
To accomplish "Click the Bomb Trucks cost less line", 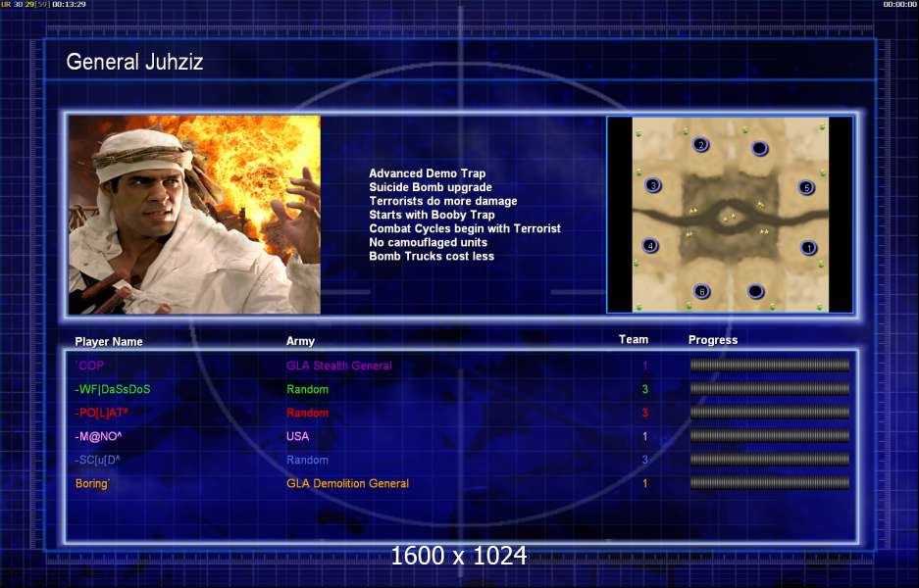I will pyautogui.click(x=432, y=257).
